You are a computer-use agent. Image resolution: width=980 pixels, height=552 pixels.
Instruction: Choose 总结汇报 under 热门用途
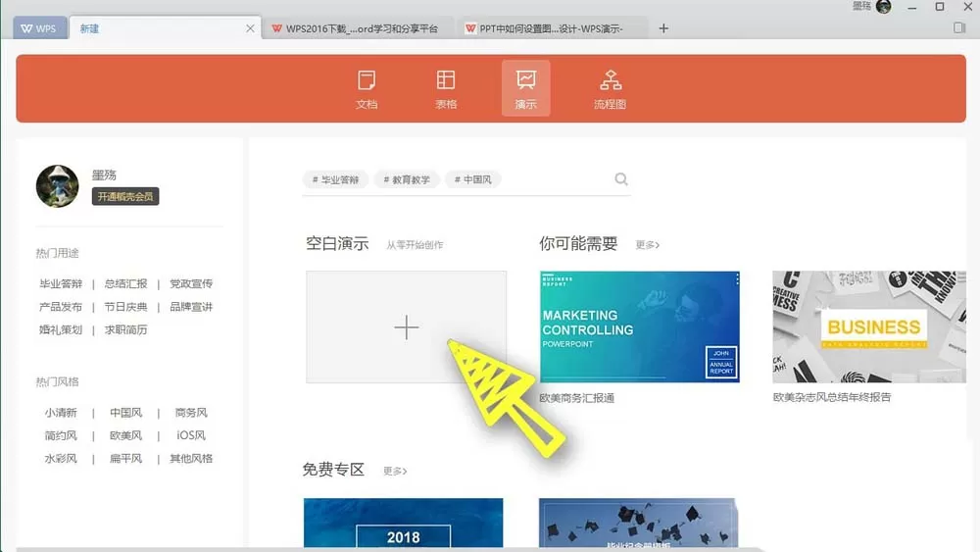[x=125, y=283]
